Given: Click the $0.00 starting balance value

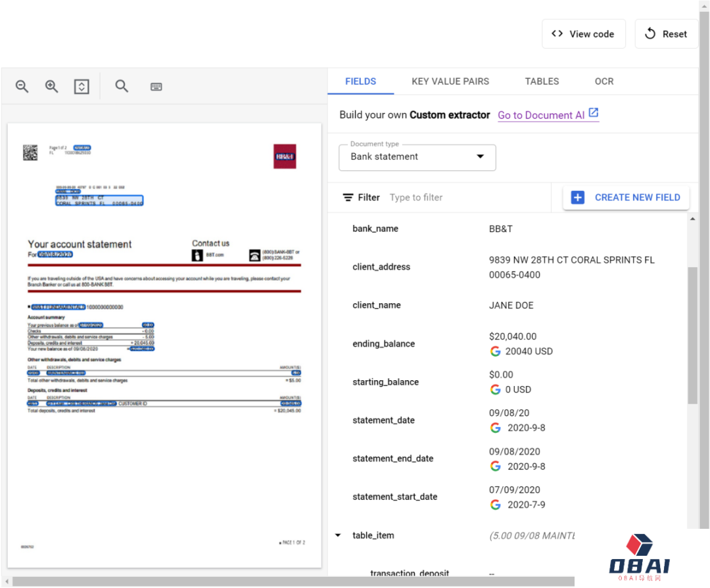Looking at the screenshot, I should point(501,375).
